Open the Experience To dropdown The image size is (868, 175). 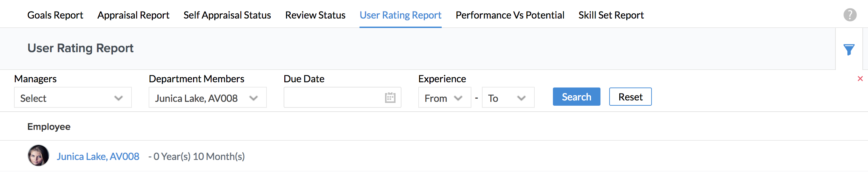coord(508,98)
